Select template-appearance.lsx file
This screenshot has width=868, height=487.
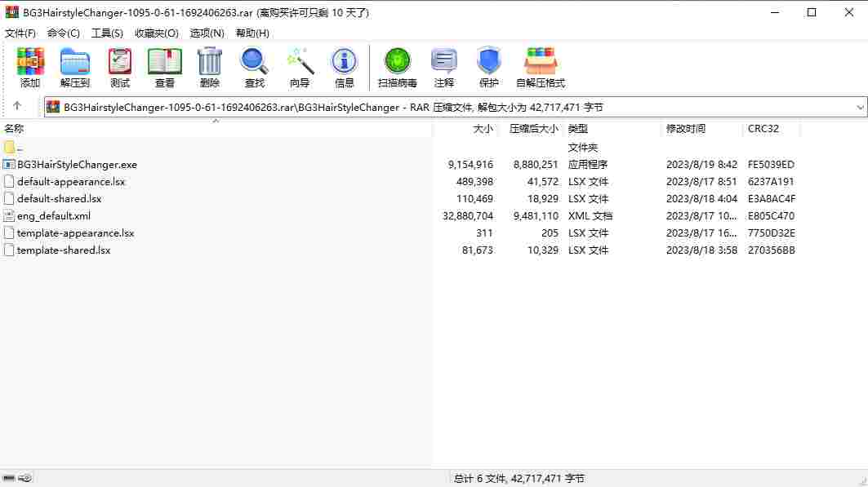pos(75,233)
